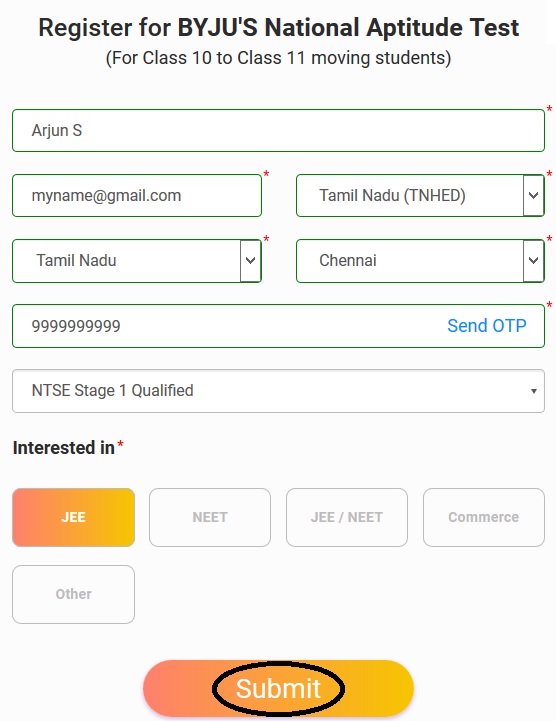Click the Send OTP link
This screenshot has width=556, height=721.
487,326
